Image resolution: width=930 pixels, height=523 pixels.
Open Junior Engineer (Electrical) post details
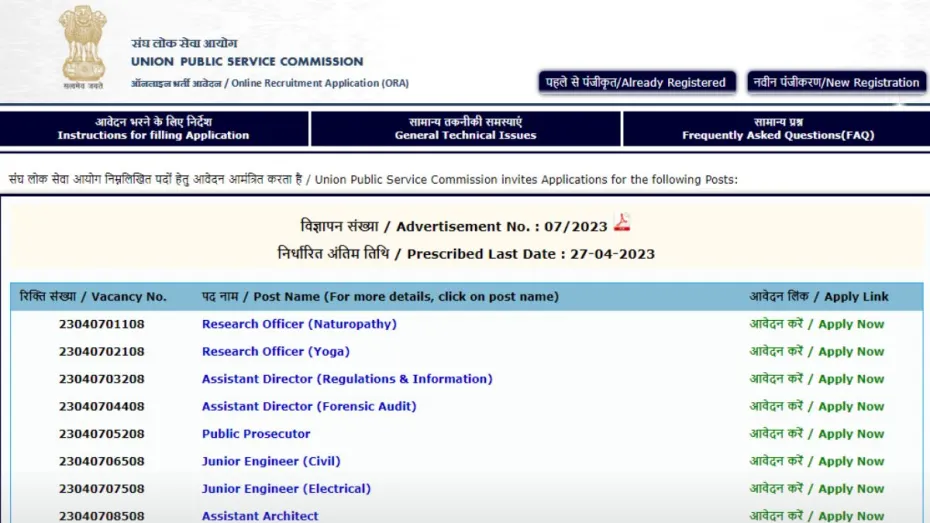(x=286, y=489)
